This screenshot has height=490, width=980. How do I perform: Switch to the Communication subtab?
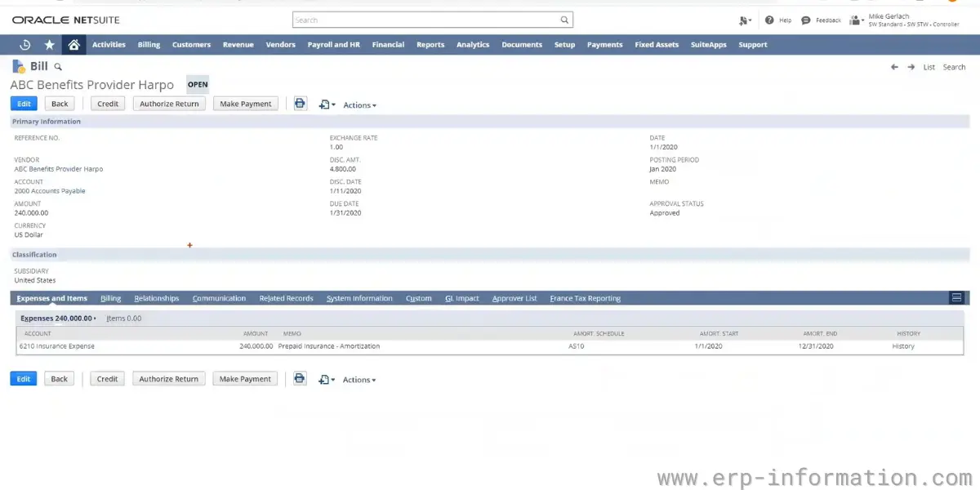click(x=219, y=298)
